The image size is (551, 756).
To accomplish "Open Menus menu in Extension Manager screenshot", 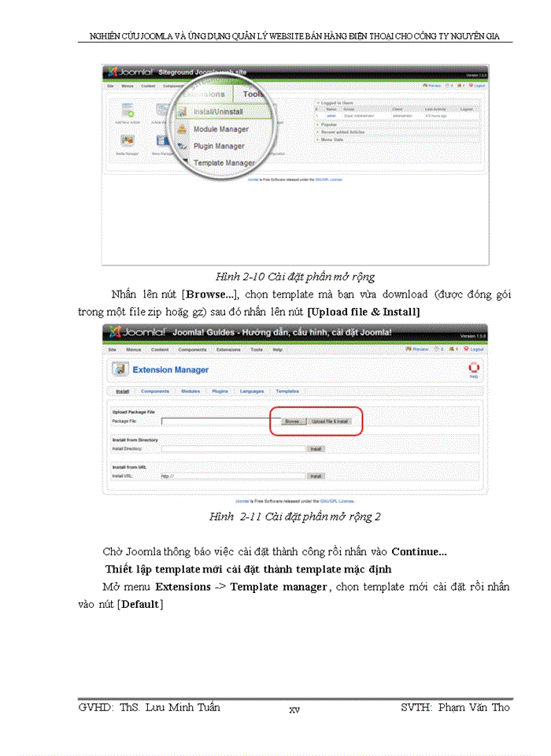I will coord(134,350).
